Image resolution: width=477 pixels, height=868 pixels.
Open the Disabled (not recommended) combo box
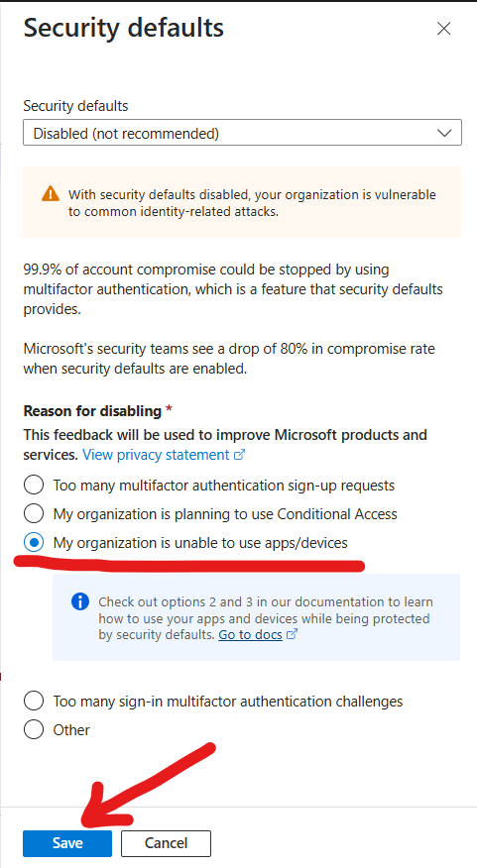(x=242, y=133)
